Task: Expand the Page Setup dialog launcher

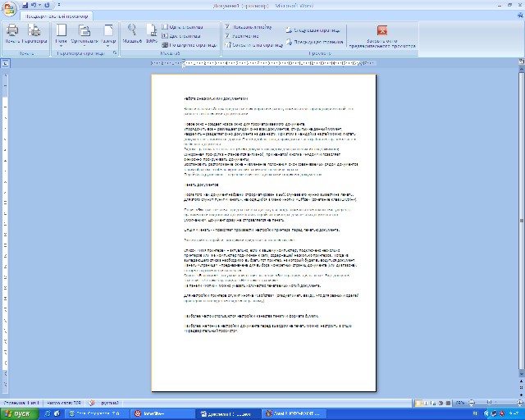Action: (114, 52)
